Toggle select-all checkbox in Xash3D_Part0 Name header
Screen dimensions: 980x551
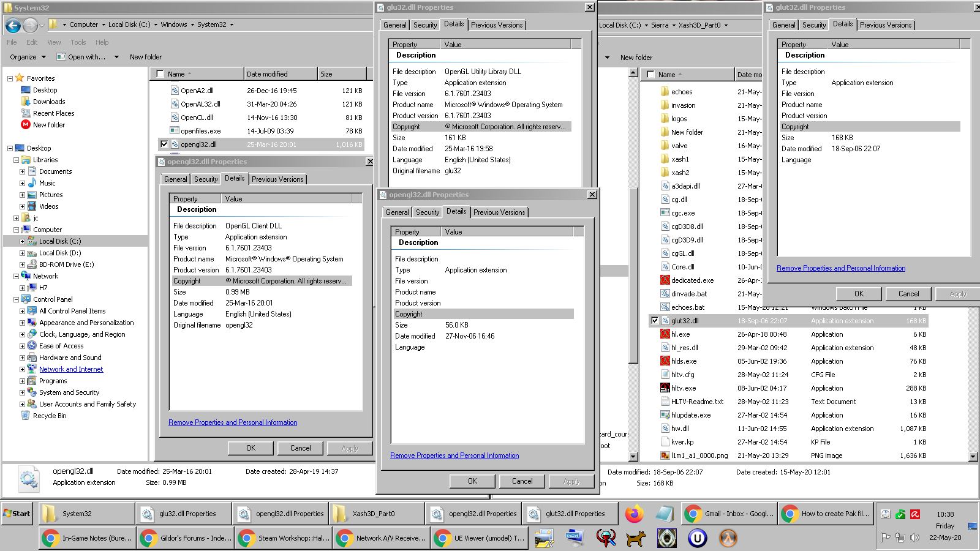(651, 75)
